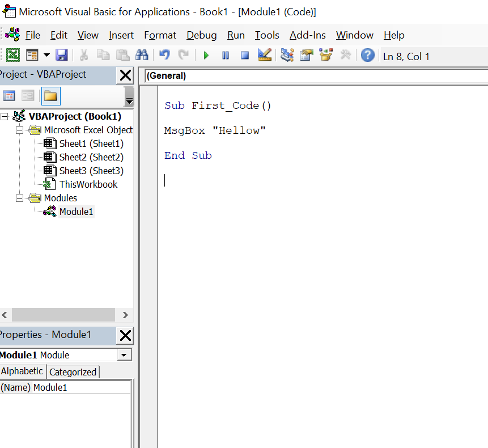Image resolution: width=488 pixels, height=448 pixels.
Task: Open the Insert object dropdown arrow
Action: tap(46, 56)
